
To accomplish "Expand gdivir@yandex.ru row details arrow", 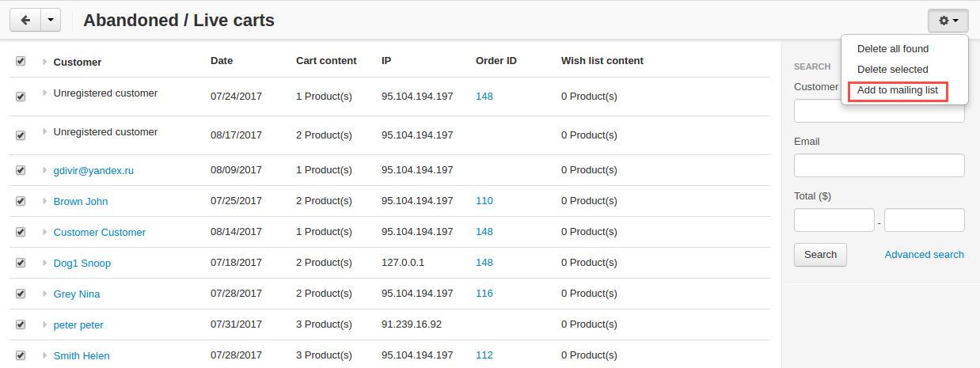I will (x=45, y=169).
